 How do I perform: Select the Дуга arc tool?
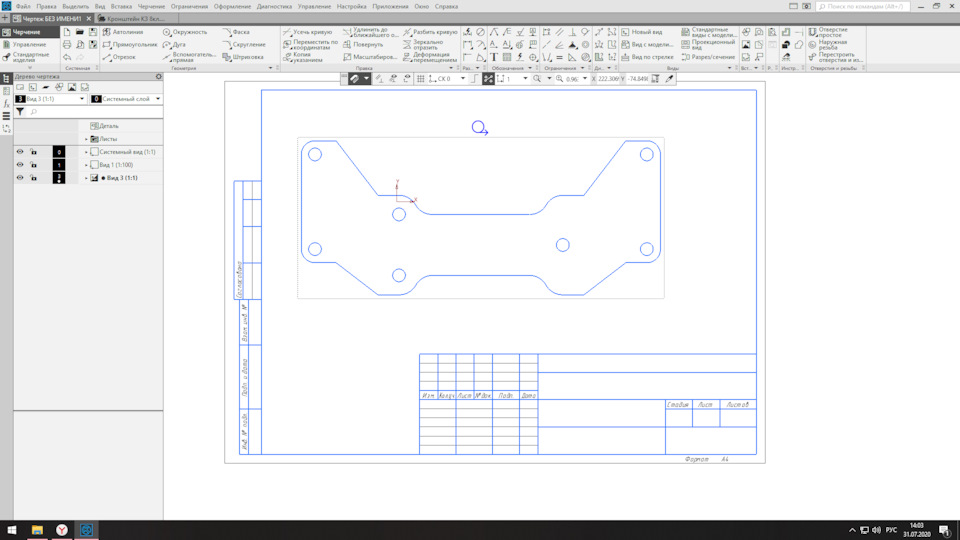(174, 45)
